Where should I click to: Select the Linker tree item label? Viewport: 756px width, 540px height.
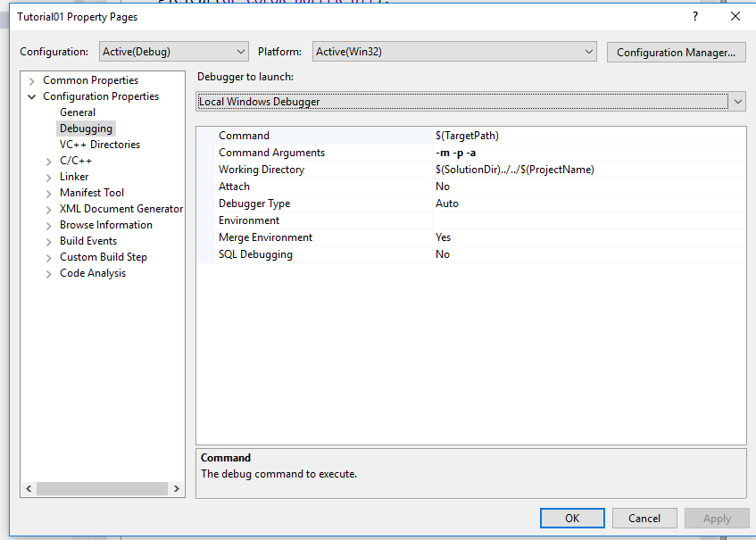coord(74,177)
